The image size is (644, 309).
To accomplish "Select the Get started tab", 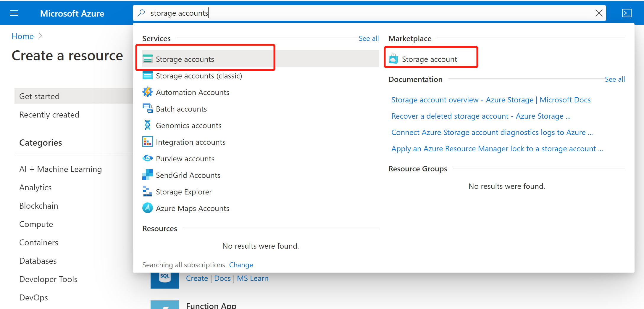I will click(73, 96).
